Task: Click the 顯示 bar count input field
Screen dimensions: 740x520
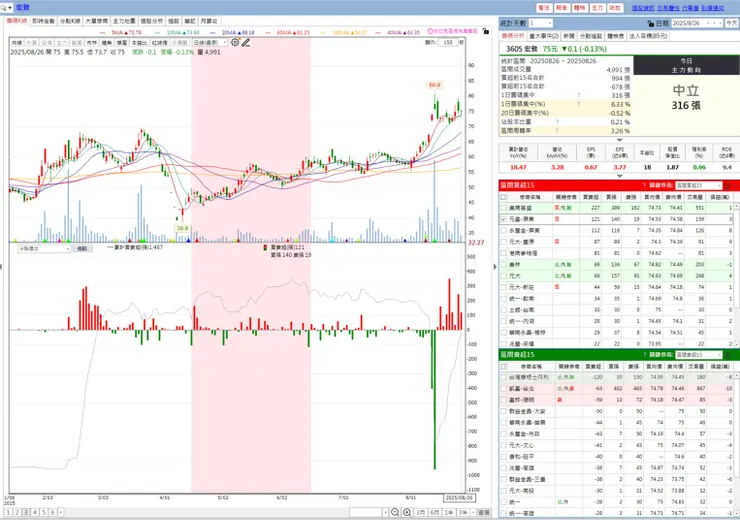Action: [x=448, y=42]
